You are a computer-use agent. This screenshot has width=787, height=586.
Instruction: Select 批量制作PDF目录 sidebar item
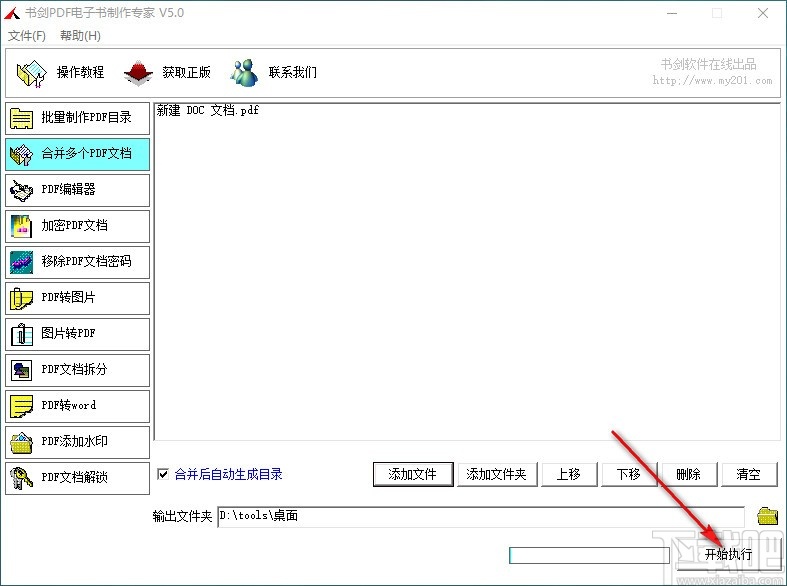[78, 118]
